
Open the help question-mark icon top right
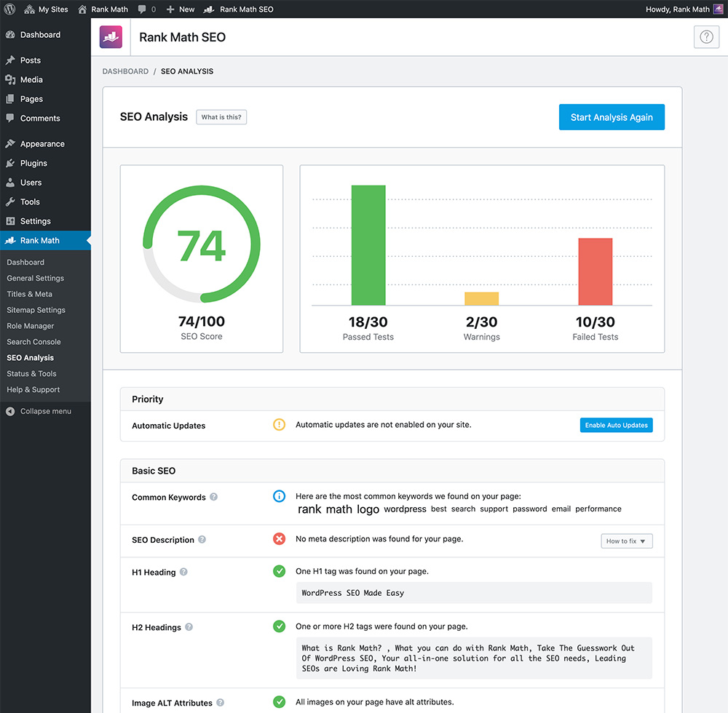point(706,36)
